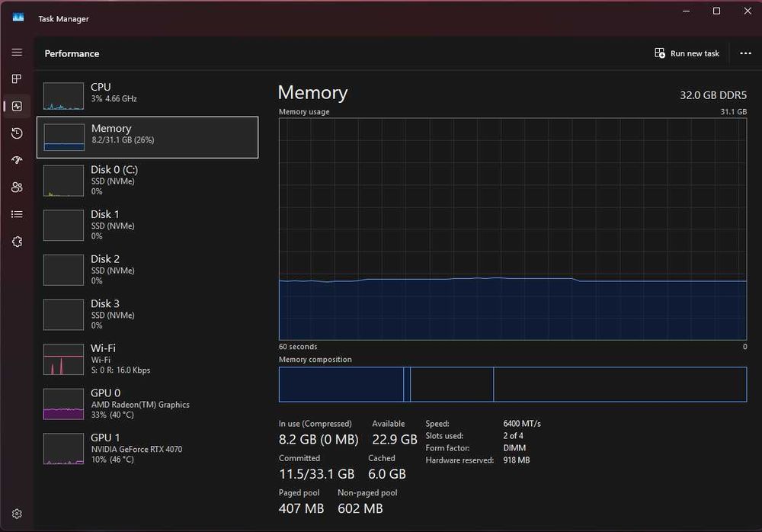Image resolution: width=762 pixels, height=532 pixels.
Task: Click Run new task button
Action: point(687,53)
